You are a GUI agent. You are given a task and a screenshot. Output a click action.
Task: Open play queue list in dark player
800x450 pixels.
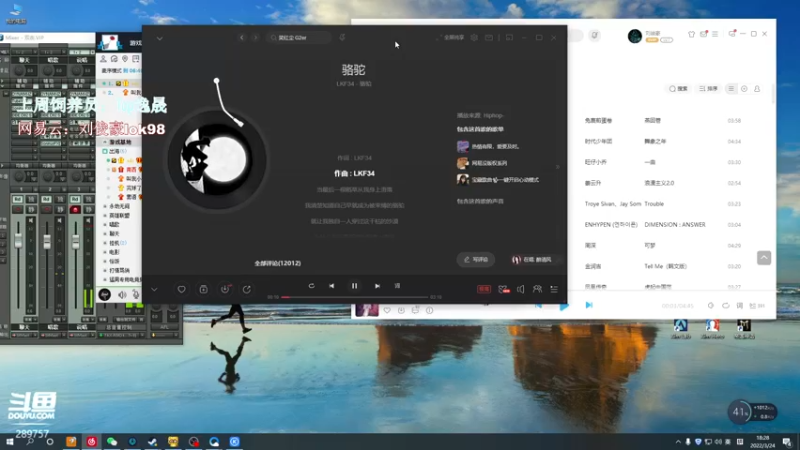[x=554, y=289]
